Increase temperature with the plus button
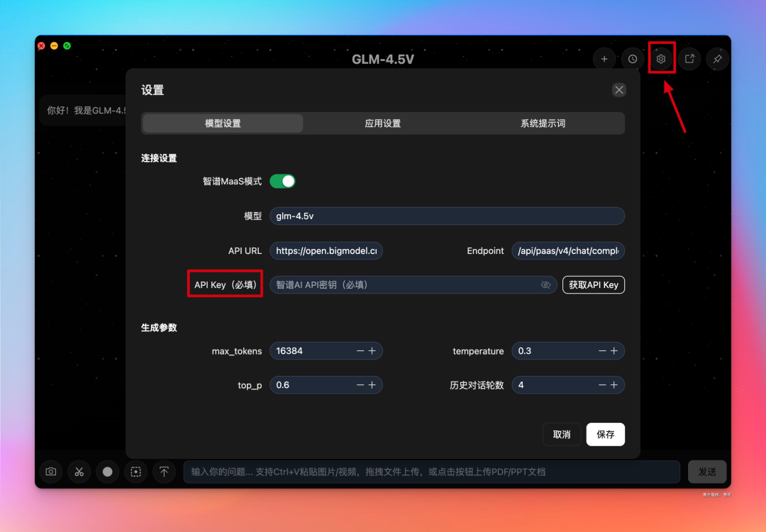 pos(614,350)
